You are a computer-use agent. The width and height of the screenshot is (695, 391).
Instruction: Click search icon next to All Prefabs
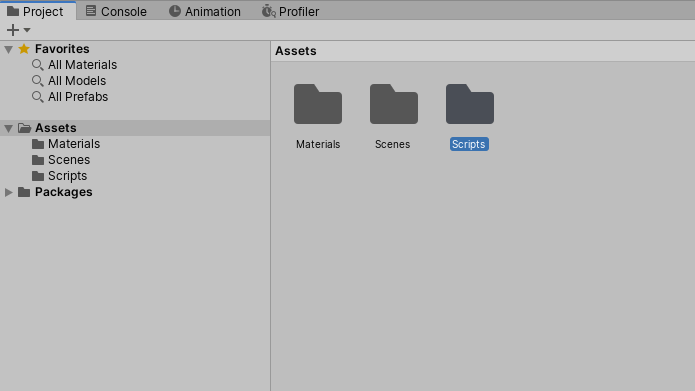(38, 97)
